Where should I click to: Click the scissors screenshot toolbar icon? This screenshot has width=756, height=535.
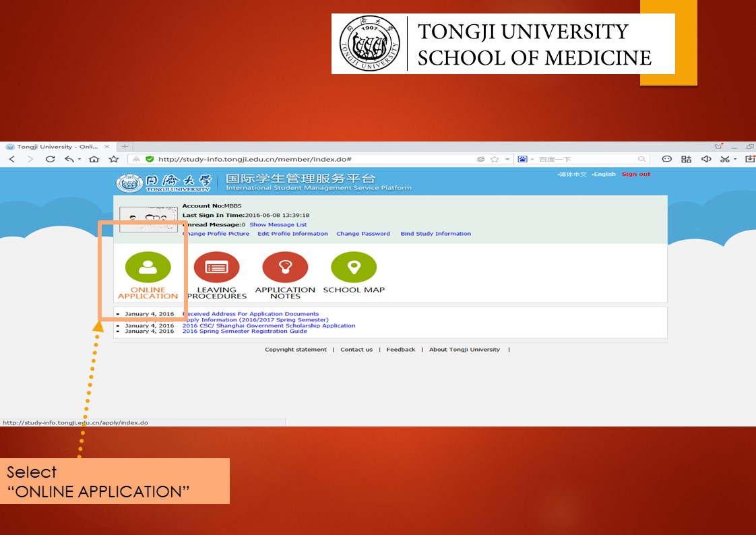click(x=724, y=159)
